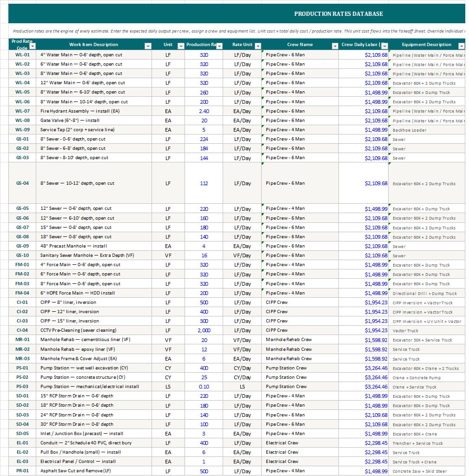Select 'Pull Box / Handhole (small) — install'
This screenshot has height=476, width=469.
pos(94,452)
